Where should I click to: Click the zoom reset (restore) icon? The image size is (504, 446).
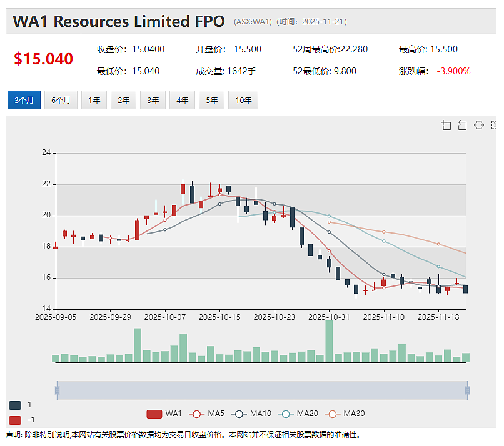462,125
